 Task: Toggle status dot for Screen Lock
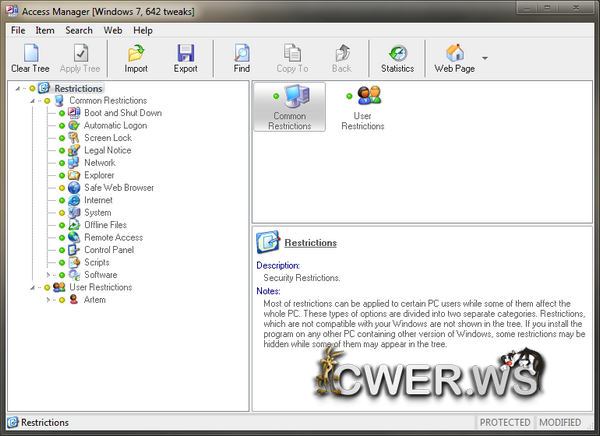62,138
